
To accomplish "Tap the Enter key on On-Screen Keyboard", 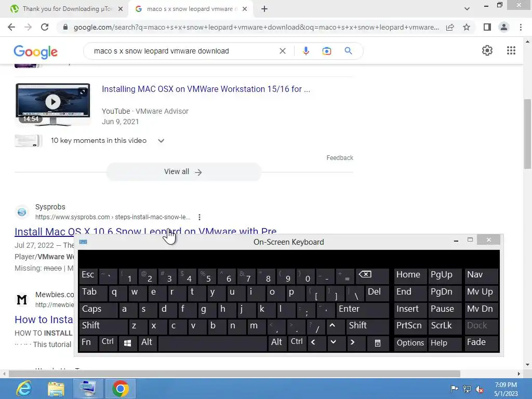I will 362,310.
